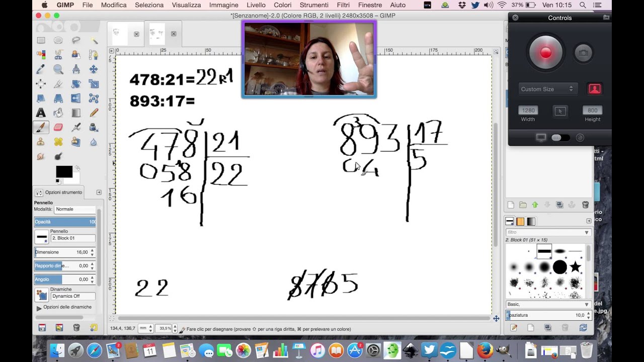Open the mm unit dropdown in status bar
This screenshot has width=644, height=362.
tap(145, 328)
